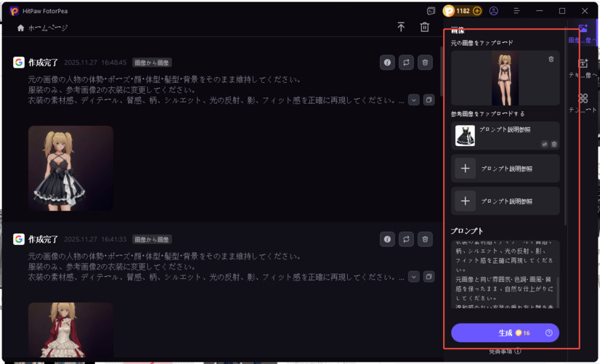Expand the 16:41:33 prompt text
Image resolution: width=600 pixels, height=364 pixels.
point(413,276)
